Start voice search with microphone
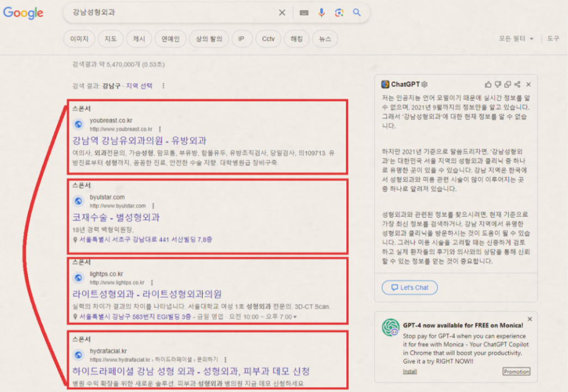This screenshot has height=392, width=568. [x=321, y=13]
